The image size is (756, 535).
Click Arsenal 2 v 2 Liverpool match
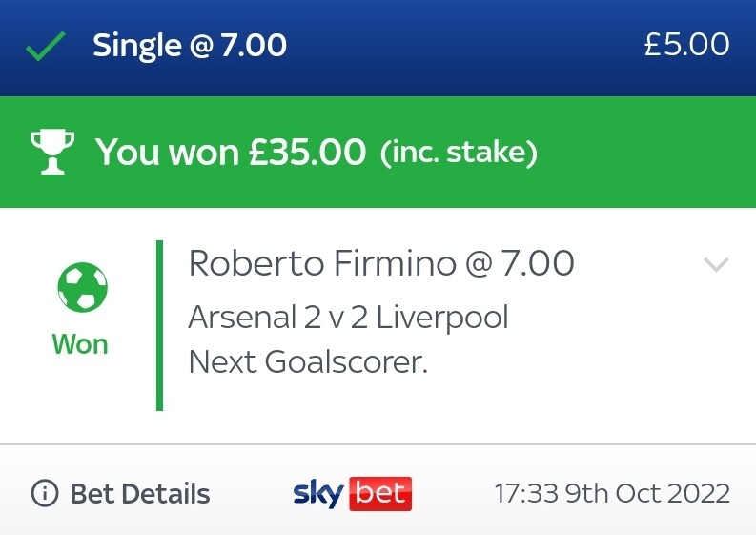click(349, 318)
